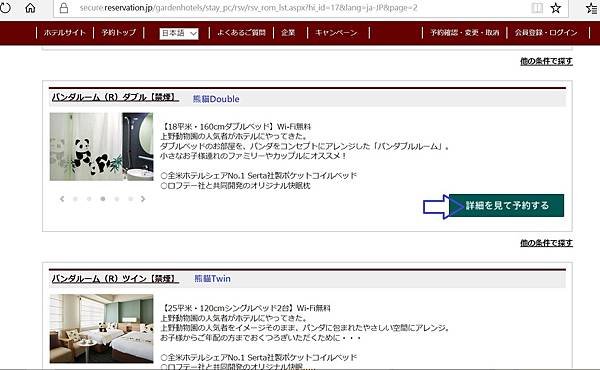Select the first carousel dot indicator
Screen dimensions: 600x370
pyautogui.click(x=75, y=199)
